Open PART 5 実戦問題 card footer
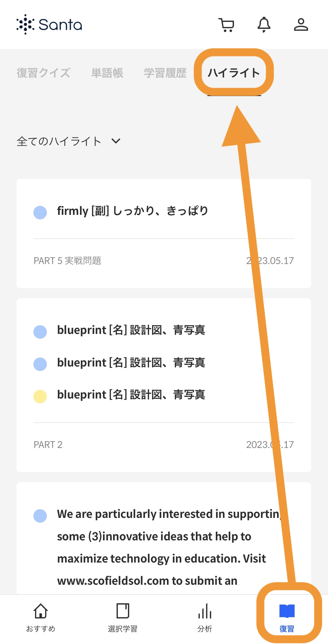Viewport: 328px width, 644px height. pos(164,261)
